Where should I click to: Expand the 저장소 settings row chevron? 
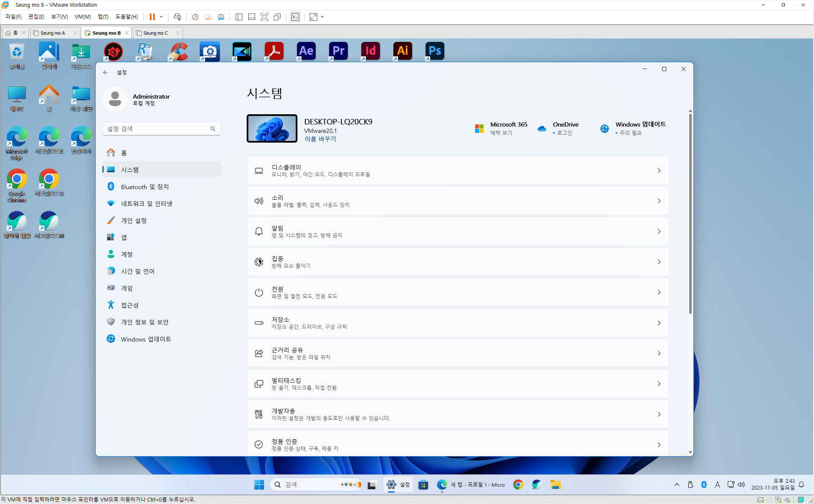point(659,323)
